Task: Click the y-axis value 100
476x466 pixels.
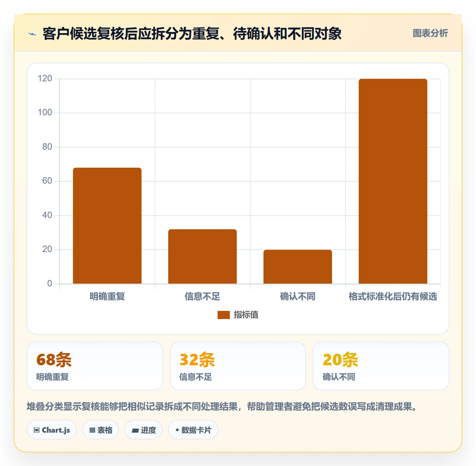Action: pyautogui.click(x=45, y=113)
